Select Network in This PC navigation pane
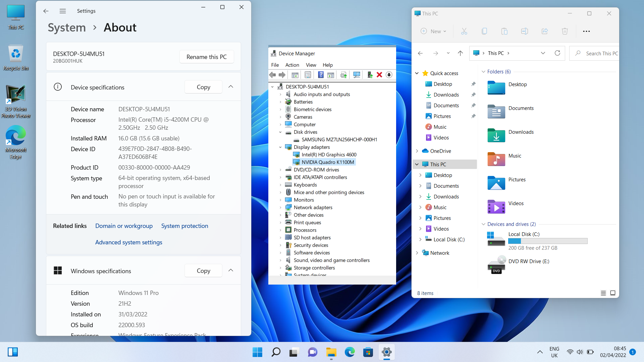 point(440,253)
